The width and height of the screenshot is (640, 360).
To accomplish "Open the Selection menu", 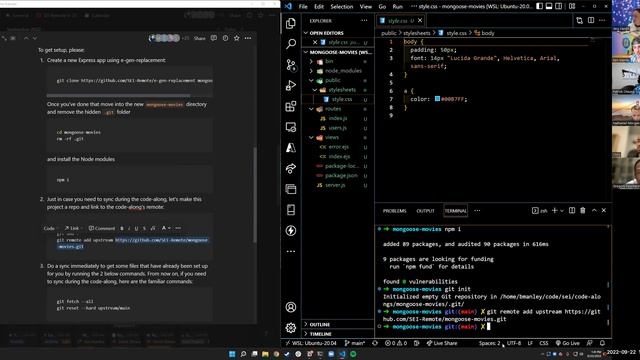I will click(342, 7).
